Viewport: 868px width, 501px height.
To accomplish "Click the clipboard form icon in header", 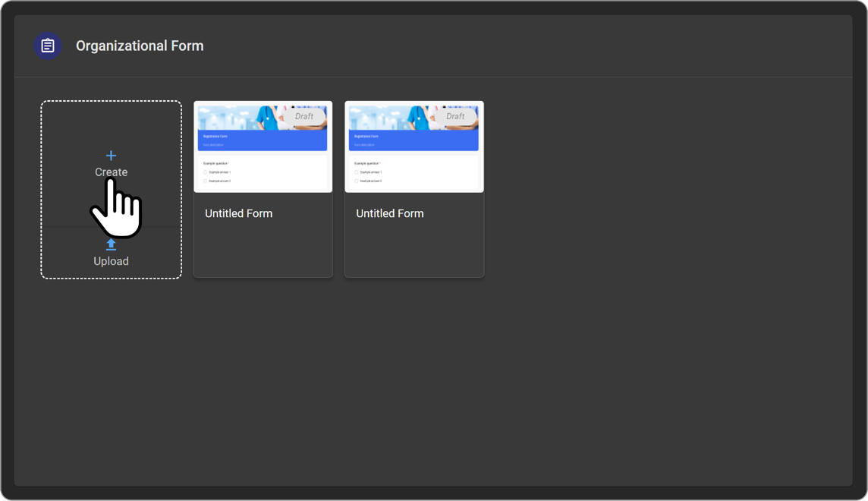I will click(x=48, y=46).
